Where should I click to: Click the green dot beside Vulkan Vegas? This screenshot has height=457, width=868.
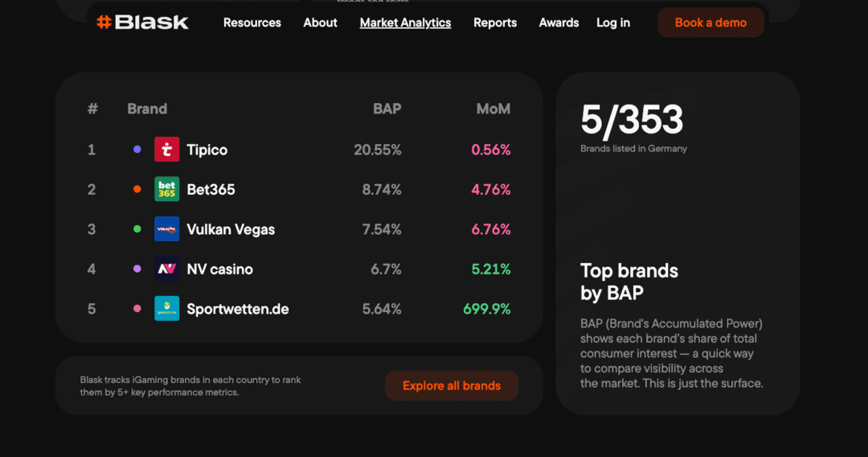coord(137,229)
